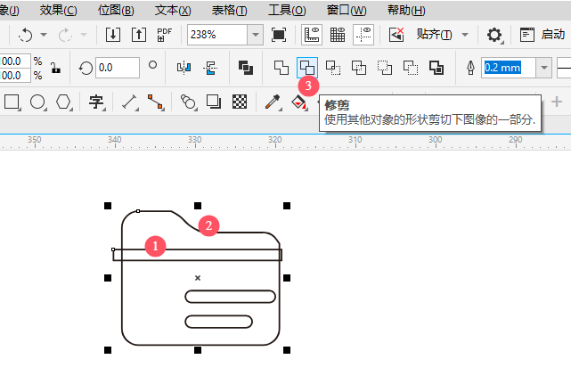Image resolution: width=571 pixels, height=392 pixels.
Task: Select the Rectangle tool
Action: 12,102
